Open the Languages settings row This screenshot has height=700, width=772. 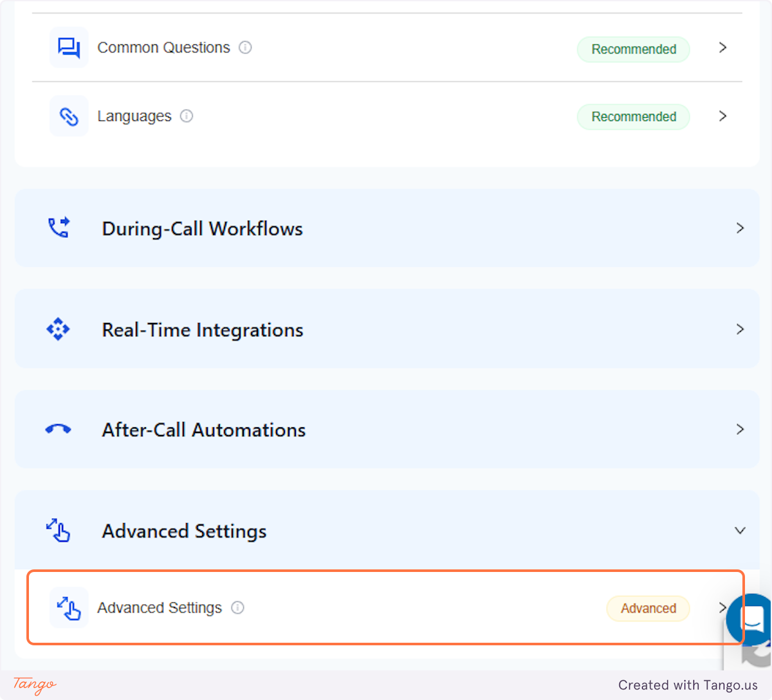tap(386, 116)
